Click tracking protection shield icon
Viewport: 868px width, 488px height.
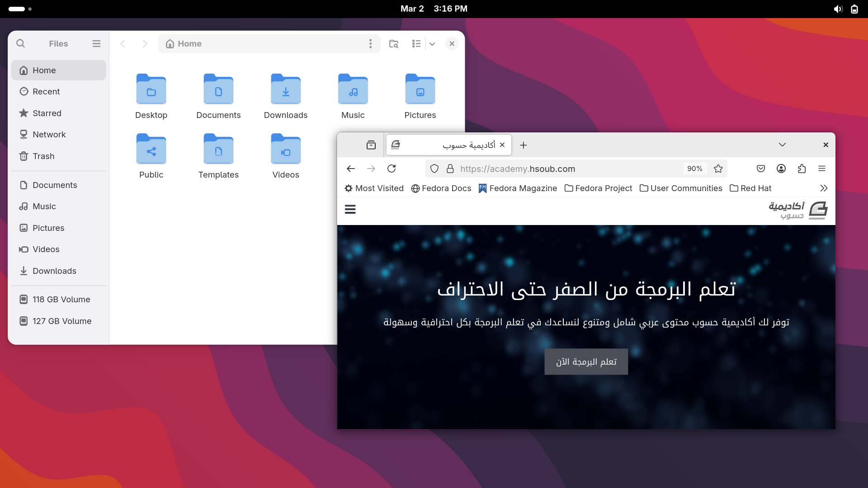[434, 169]
